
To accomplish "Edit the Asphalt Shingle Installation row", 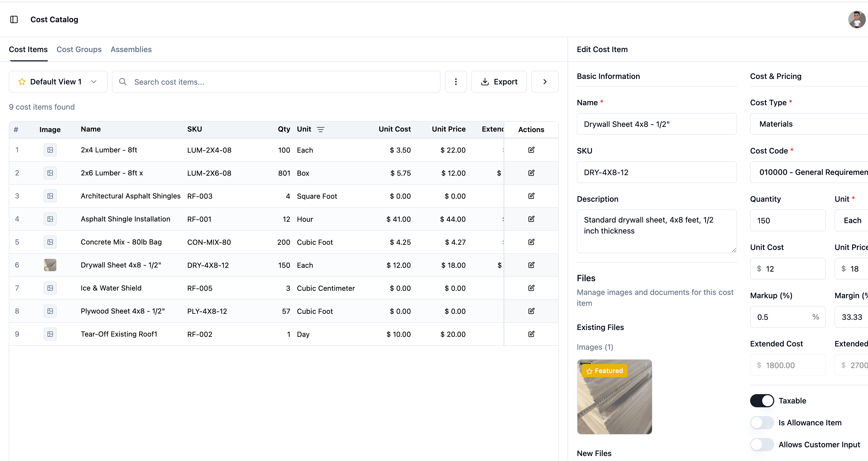I will [x=531, y=219].
